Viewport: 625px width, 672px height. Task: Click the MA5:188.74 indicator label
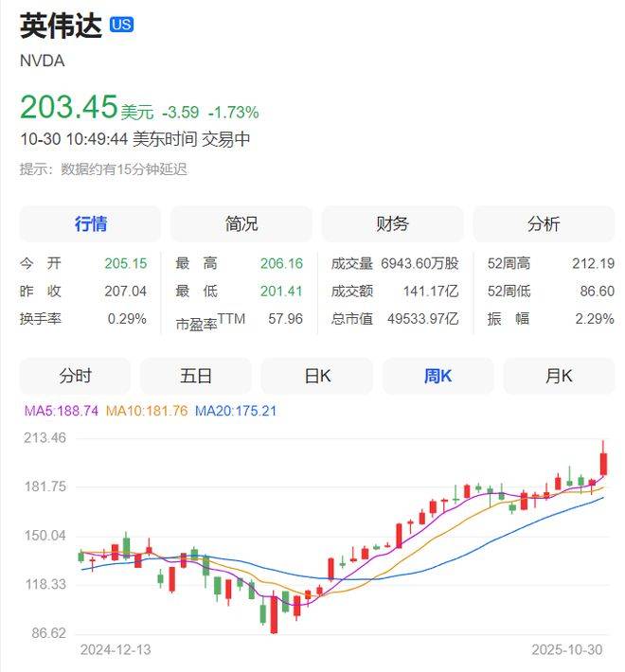[x=60, y=411]
